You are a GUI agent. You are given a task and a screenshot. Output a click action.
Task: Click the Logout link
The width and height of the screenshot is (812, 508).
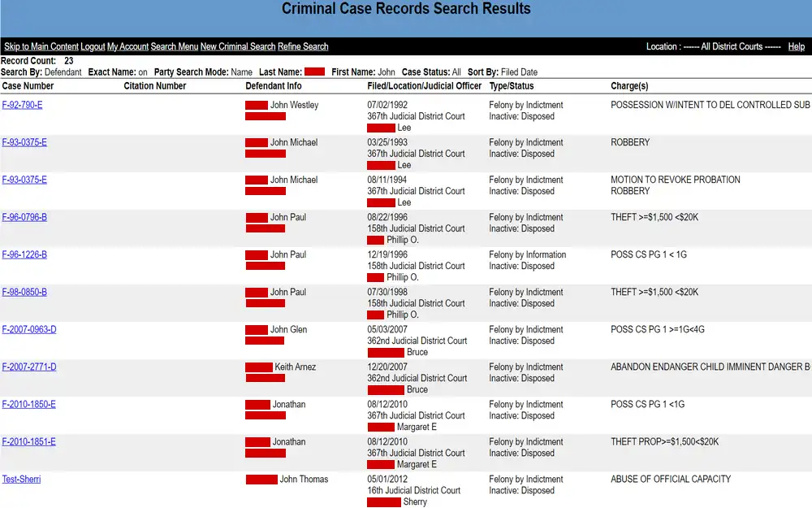pos(93,46)
